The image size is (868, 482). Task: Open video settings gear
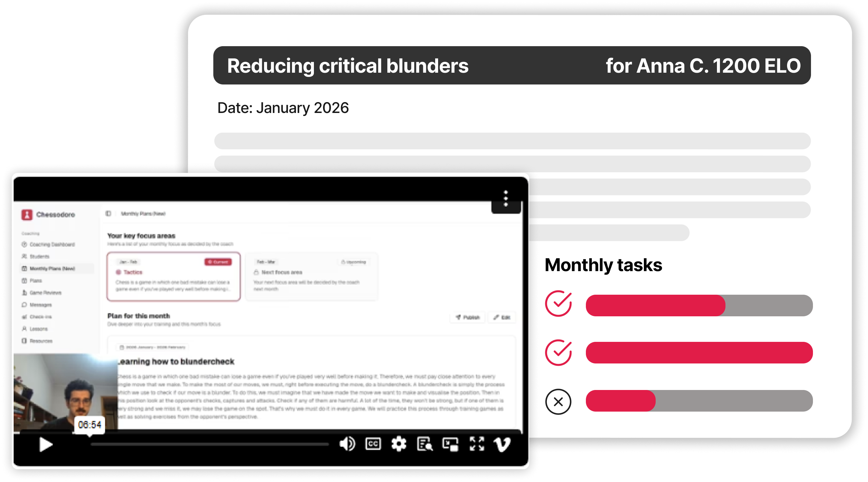(x=399, y=444)
